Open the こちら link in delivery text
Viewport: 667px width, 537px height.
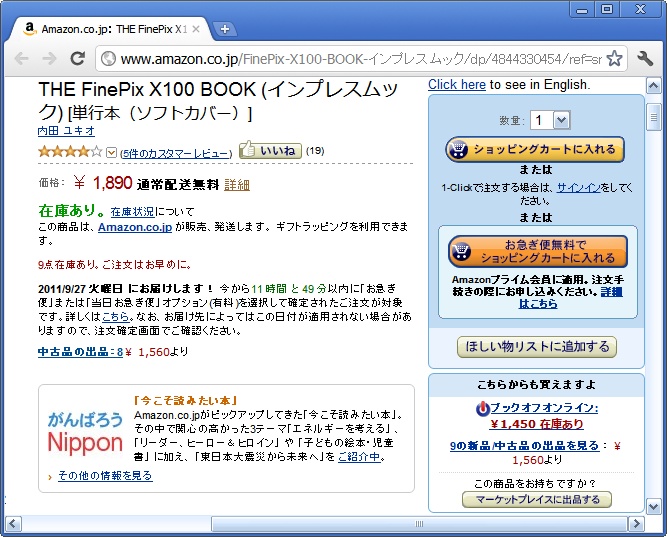click(116, 317)
